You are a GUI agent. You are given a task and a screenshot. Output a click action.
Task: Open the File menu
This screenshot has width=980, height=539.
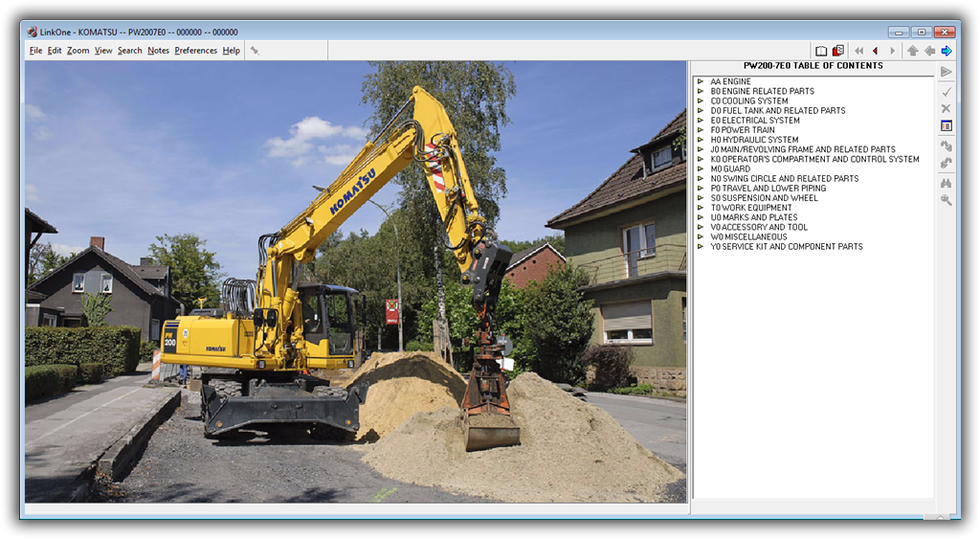click(35, 51)
